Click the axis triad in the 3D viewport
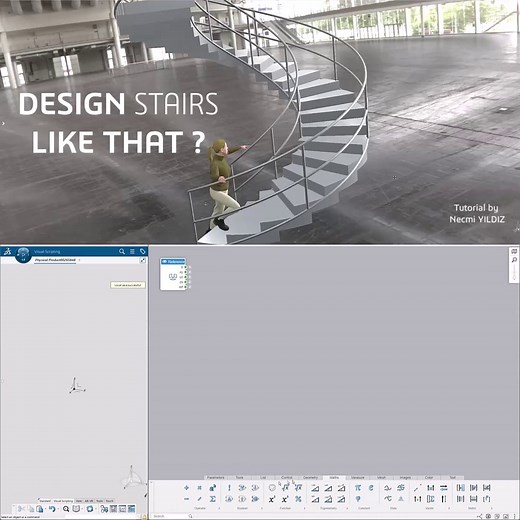This screenshot has height=520, width=520. (77, 386)
